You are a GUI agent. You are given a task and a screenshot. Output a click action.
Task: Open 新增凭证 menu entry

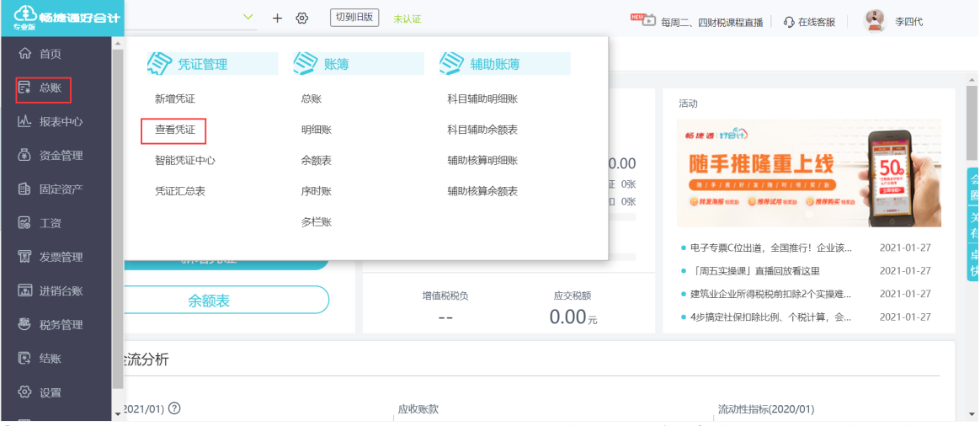pyautogui.click(x=175, y=99)
